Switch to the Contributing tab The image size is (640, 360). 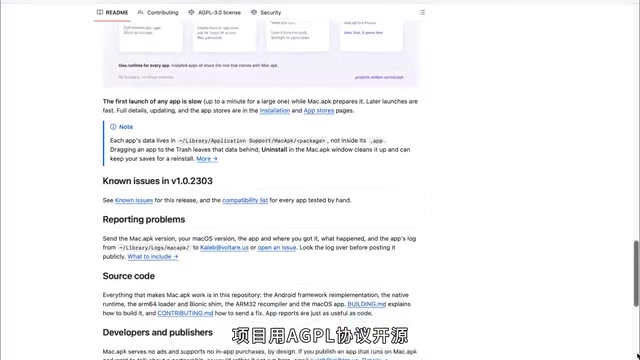pos(158,12)
